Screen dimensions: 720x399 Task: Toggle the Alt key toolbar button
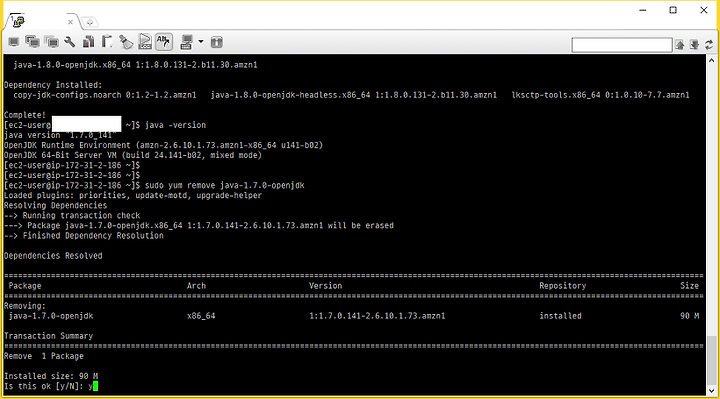[x=164, y=42]
